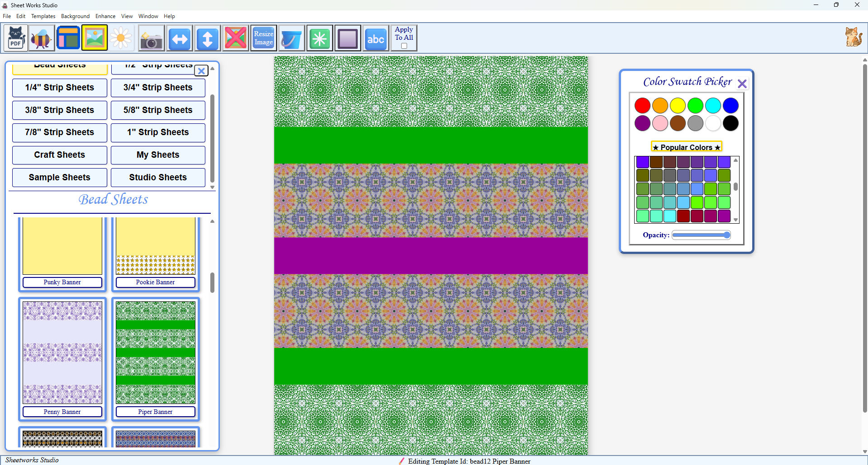Open the abc text tool

(x=375, y=38)
